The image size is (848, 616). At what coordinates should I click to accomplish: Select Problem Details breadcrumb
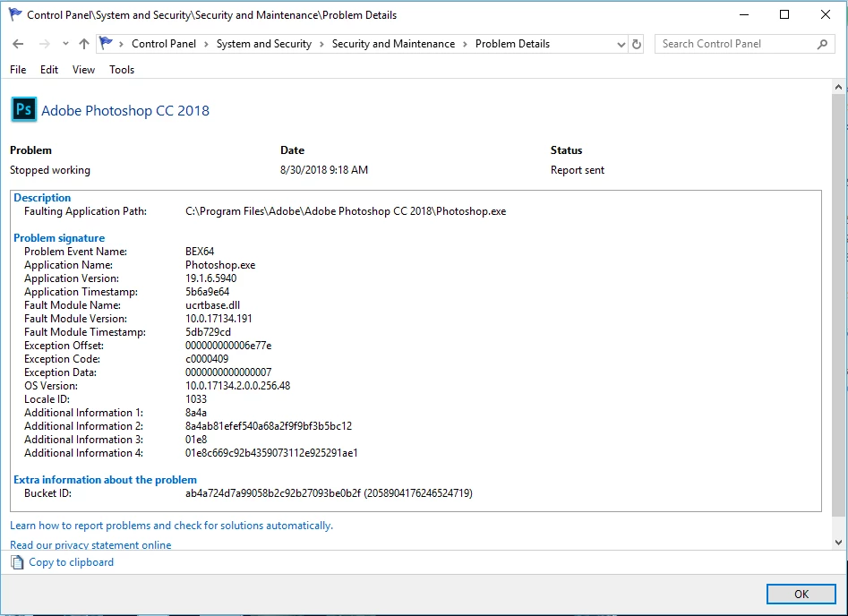point(512,44)
